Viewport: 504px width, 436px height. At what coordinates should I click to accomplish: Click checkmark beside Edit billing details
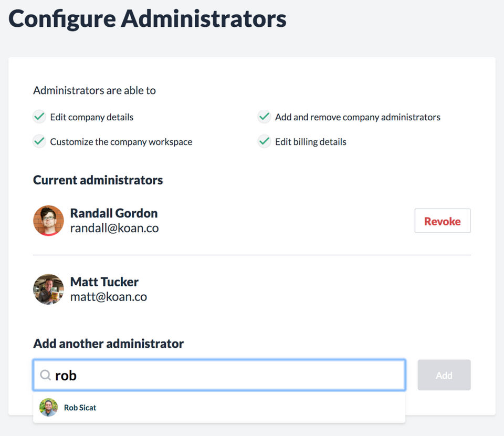point(264,142)
